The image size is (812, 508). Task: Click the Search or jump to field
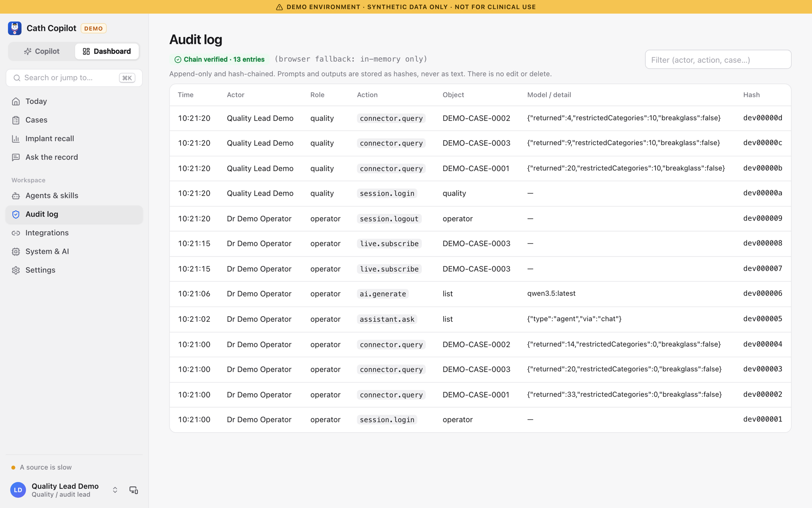[74, 78]
